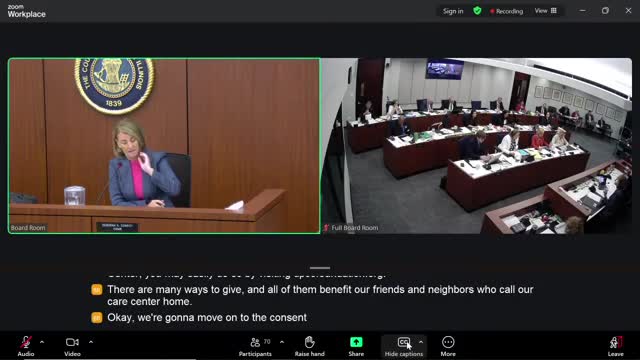
Task: Click caption 'There are many ways to give'
Action: pyautogui.click(x=320, y=295)
